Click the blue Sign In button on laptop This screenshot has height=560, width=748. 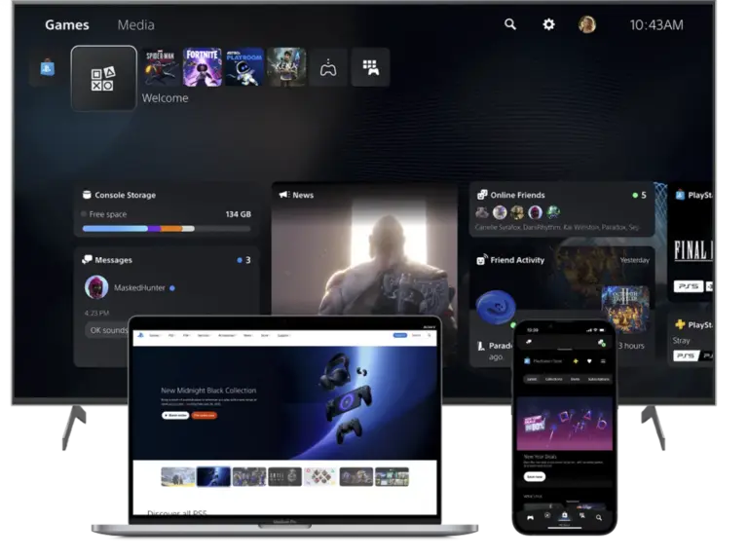[x=399, y=335]
